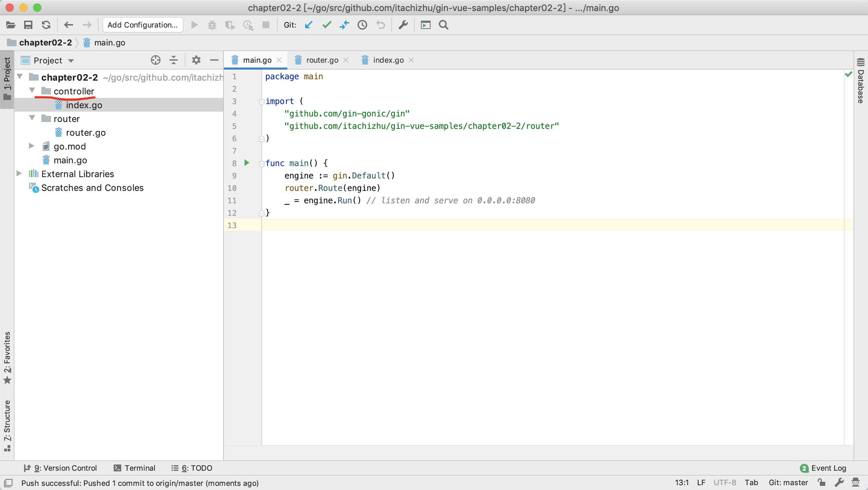Fold the import block at line 3
This screenshot has height=490, width=868.
[x=262, y=102]
